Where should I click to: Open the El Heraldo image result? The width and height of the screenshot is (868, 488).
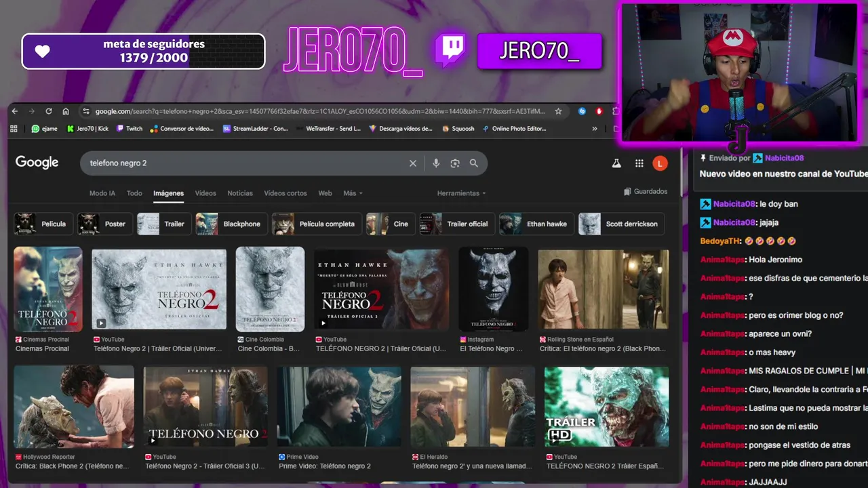[473, 407]
